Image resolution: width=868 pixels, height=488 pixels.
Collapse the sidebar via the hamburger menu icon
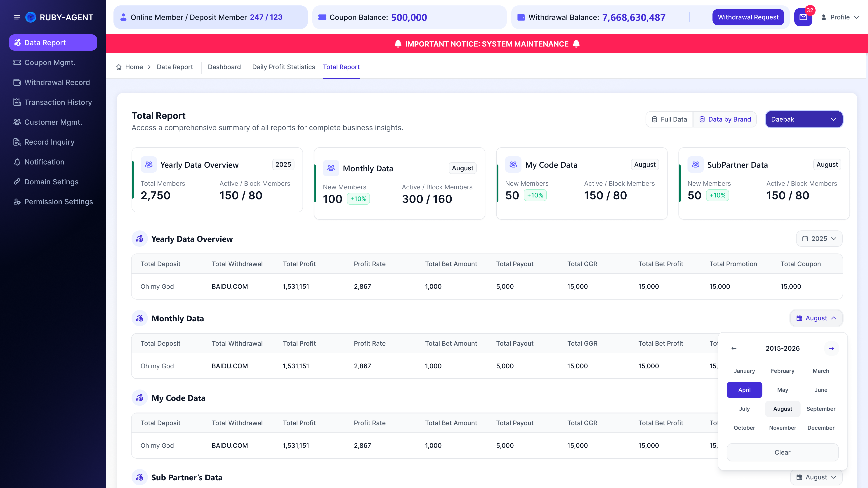pos(17,17)
